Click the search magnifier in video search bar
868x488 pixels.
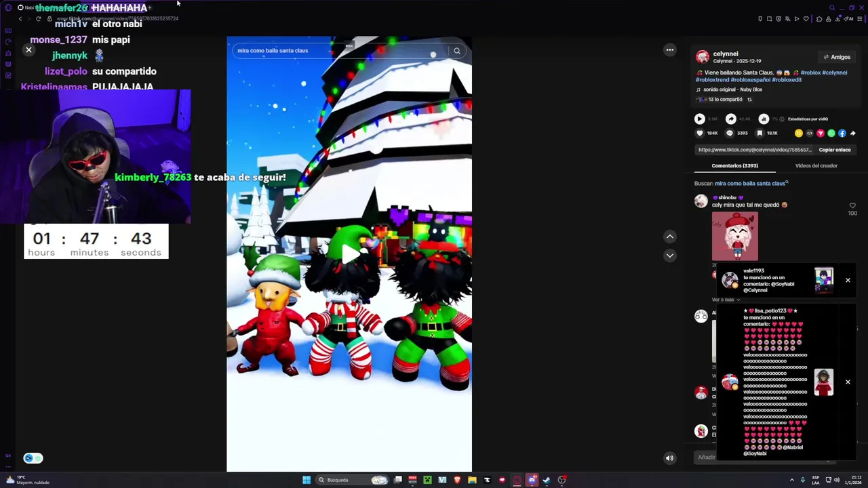click(457, 51)
